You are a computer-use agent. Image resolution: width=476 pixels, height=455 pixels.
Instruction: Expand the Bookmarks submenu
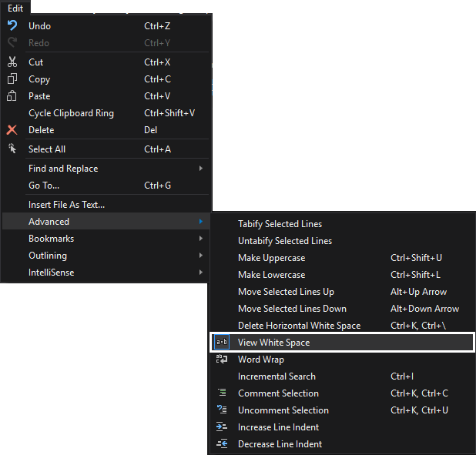point(51,239)
